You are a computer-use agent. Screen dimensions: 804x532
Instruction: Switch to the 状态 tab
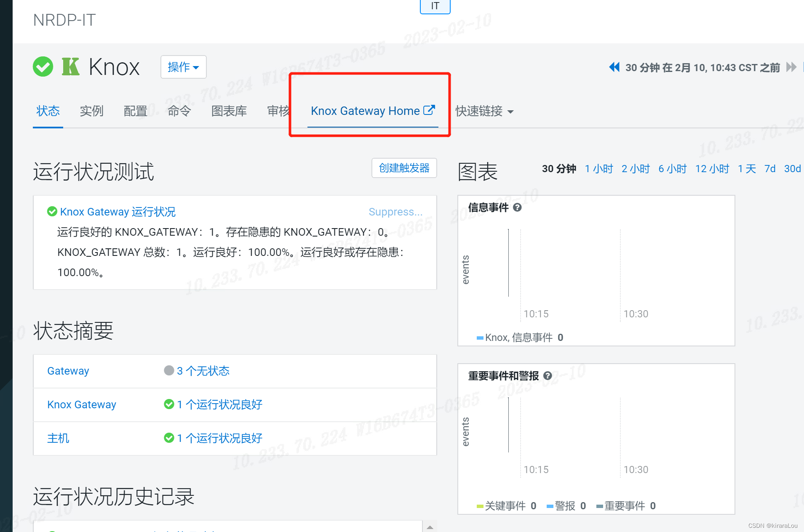(48, 111)
